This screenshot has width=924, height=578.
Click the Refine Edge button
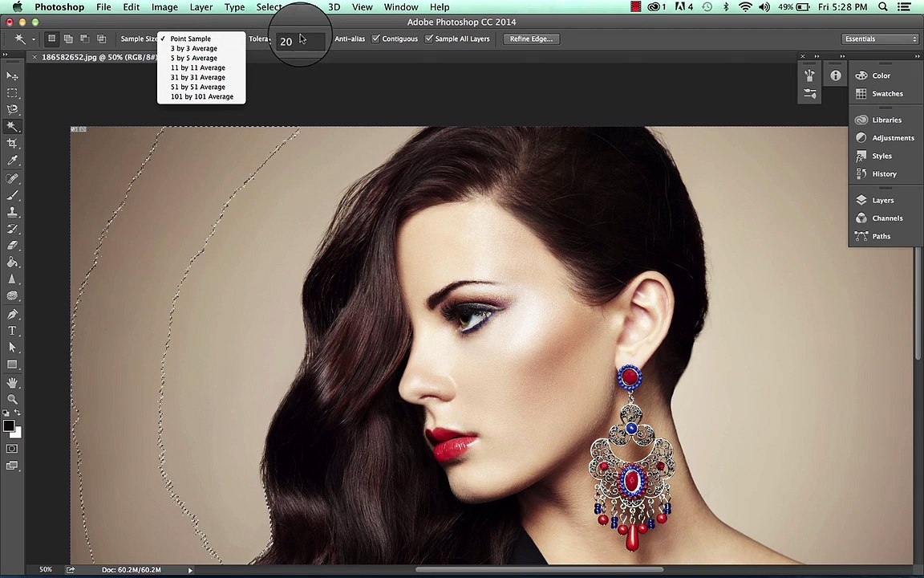(531, 39)
